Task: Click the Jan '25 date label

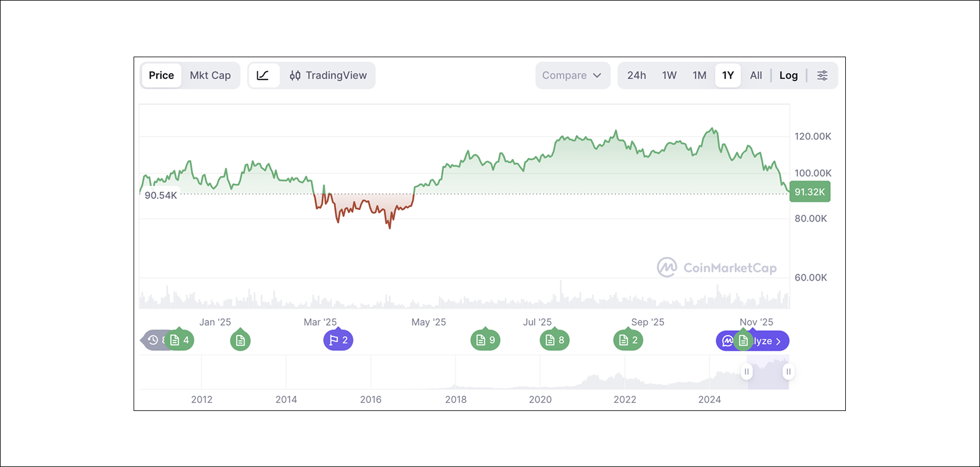Action: point(215,322)
